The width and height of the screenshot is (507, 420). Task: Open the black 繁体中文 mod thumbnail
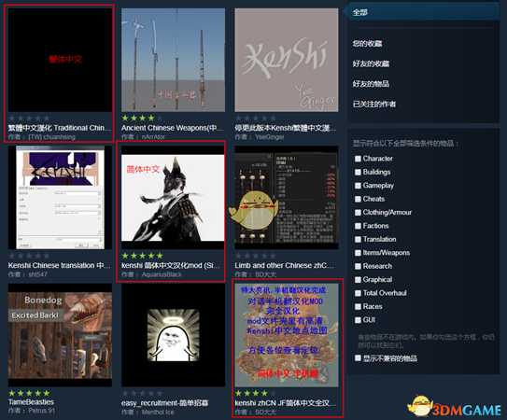tap(60, 60)
